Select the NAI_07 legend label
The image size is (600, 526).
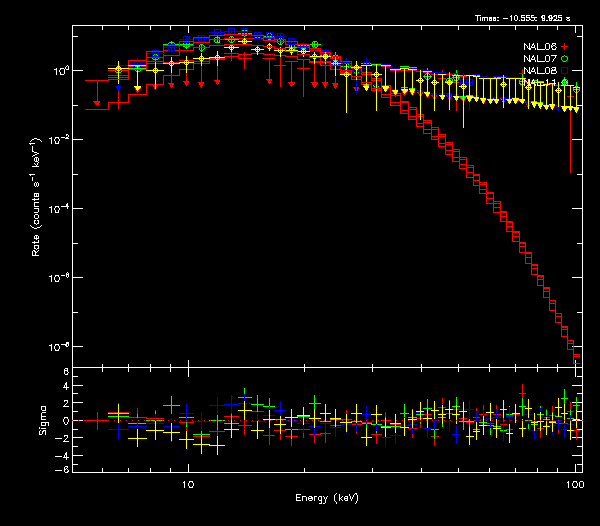coord(538,59)
